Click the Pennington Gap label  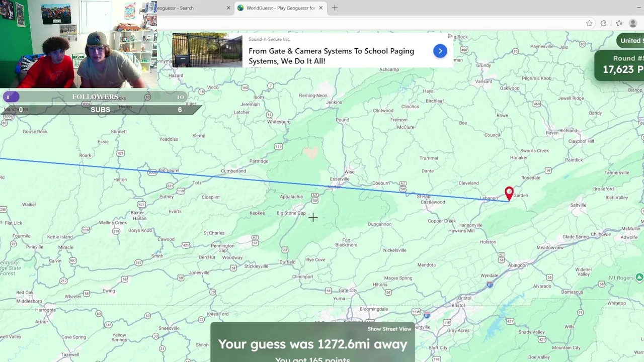tap(222, 248)
